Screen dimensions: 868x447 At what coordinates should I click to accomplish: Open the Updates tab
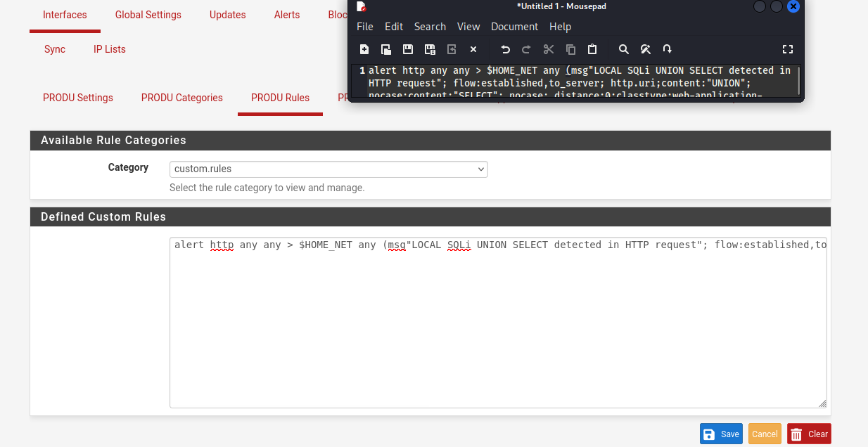point(228,15)
